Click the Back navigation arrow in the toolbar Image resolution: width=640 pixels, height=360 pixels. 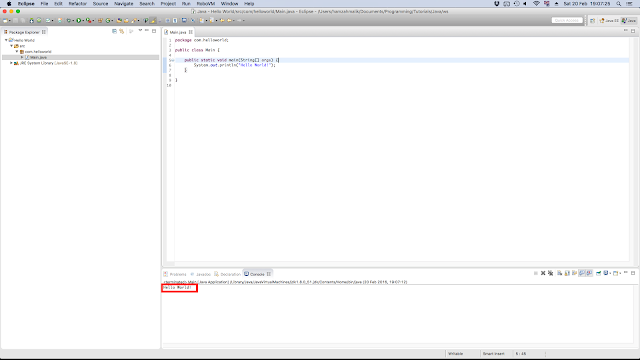pyautogui.click(x=229, y=20)
